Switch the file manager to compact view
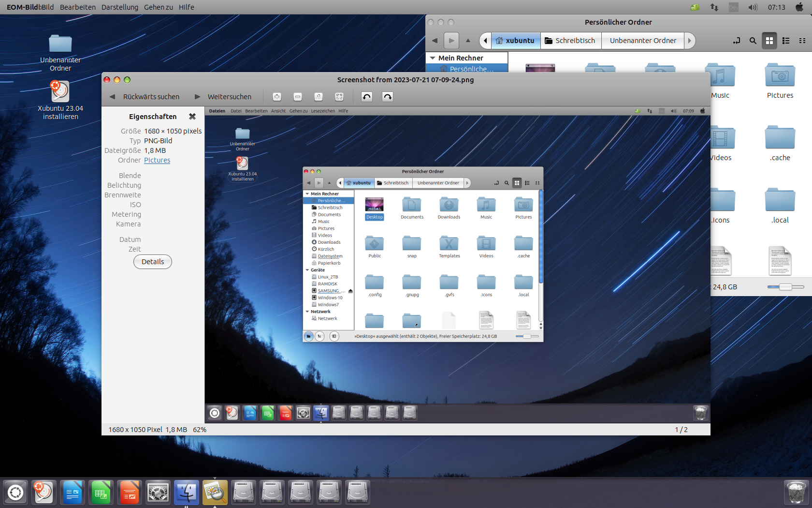812x508 pixels. 802,41
